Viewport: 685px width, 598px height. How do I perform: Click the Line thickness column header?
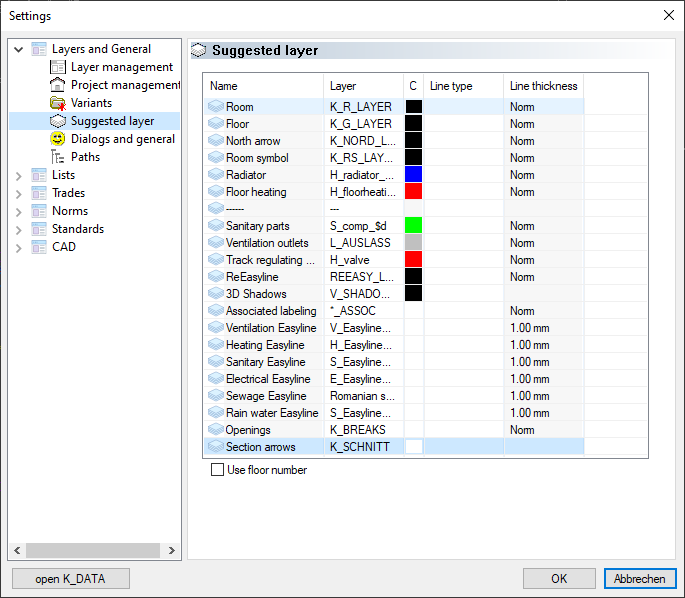pos(543,86)
